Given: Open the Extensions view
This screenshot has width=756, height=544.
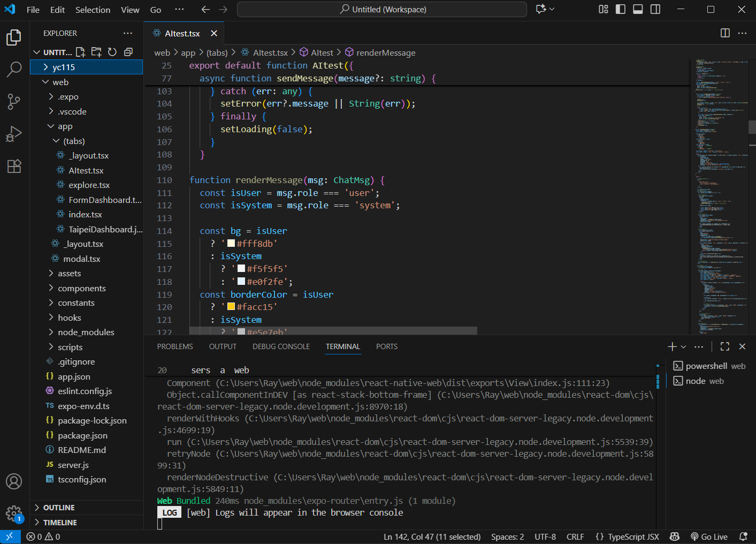Looking at the screenshot, I should [14, 166].
